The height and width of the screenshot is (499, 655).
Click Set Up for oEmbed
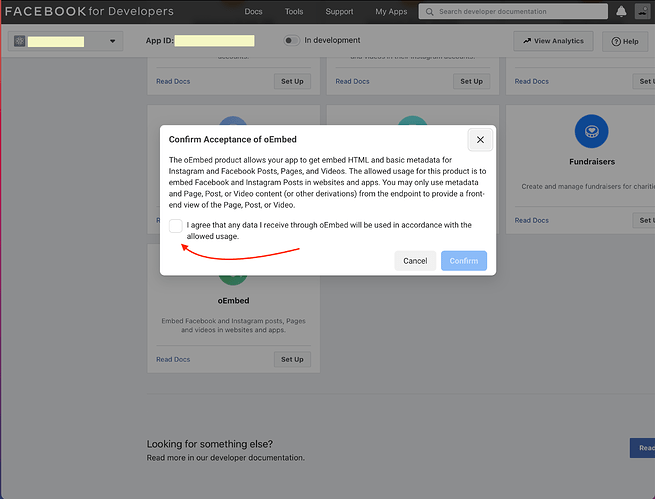292,359
